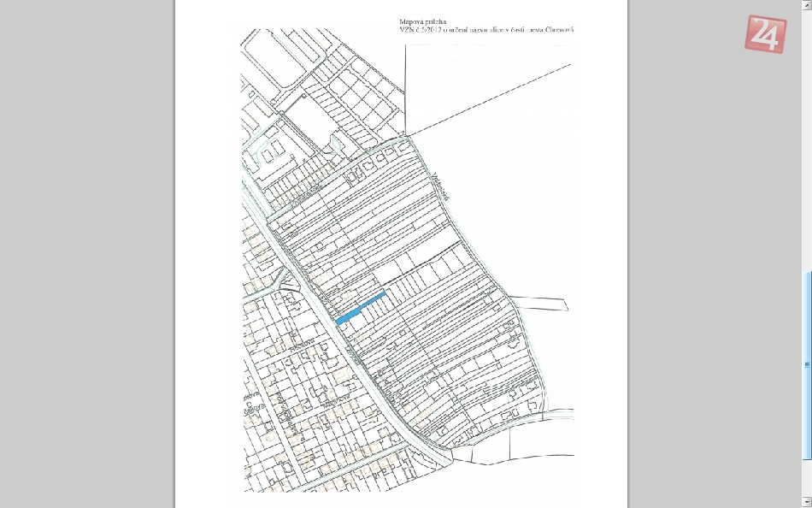The width and height of the screenshot is (812, 508).
Task: Click the scrollbar track above the thumb
Action: 807,137
